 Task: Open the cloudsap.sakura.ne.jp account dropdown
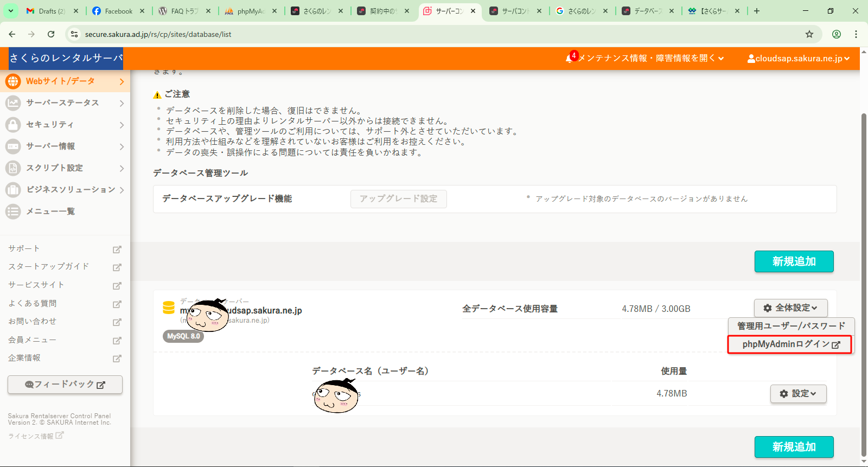tap(799, 59)
